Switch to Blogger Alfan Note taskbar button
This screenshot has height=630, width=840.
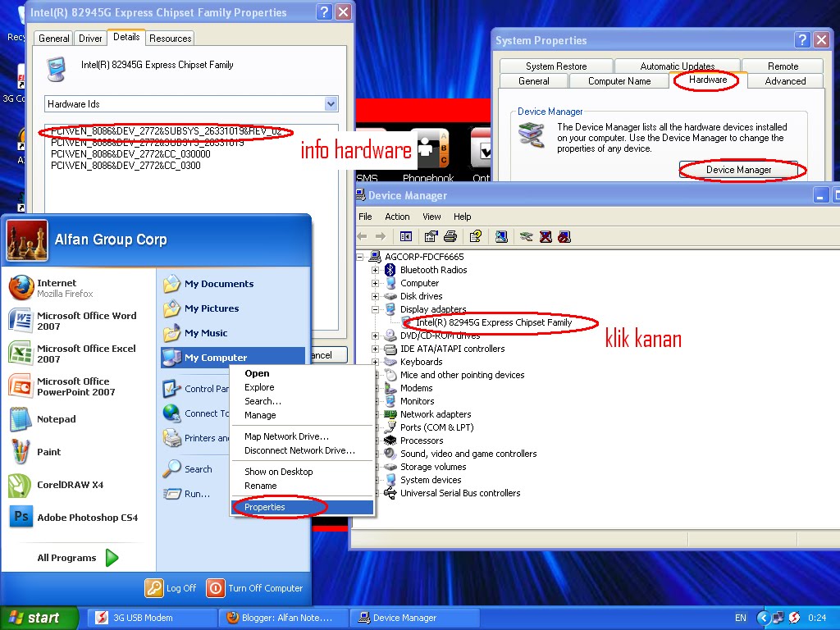tap(283, 618)
